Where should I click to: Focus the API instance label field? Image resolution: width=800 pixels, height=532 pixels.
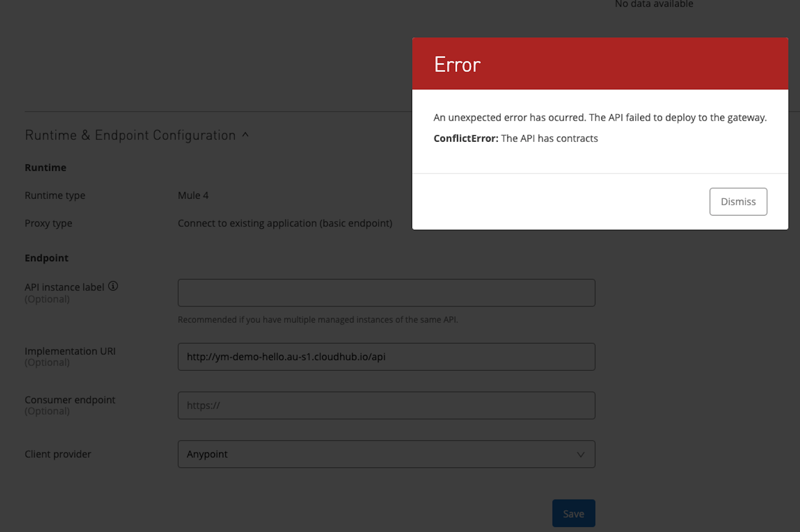pos(386,293)
